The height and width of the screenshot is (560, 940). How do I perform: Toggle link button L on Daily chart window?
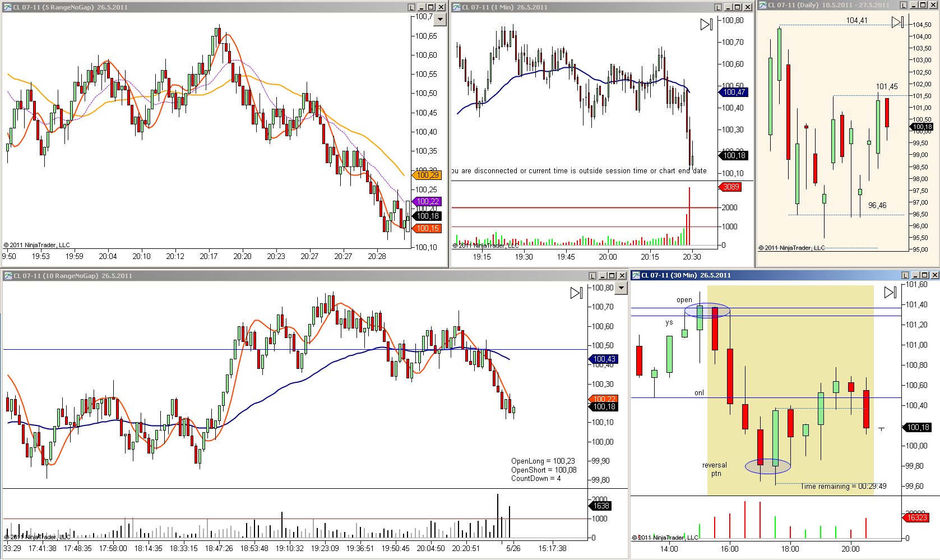pos(904,5)
